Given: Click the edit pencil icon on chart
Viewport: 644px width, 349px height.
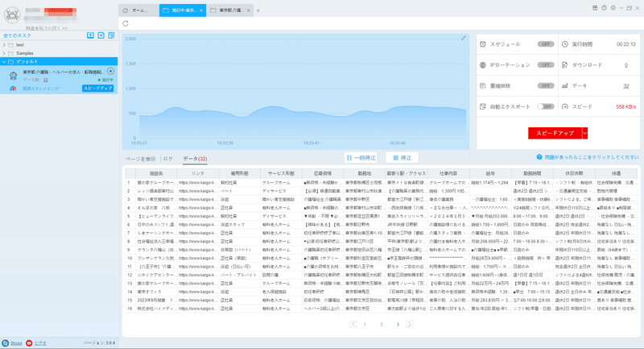Looking at the screenshot, I should coord(464,38).
